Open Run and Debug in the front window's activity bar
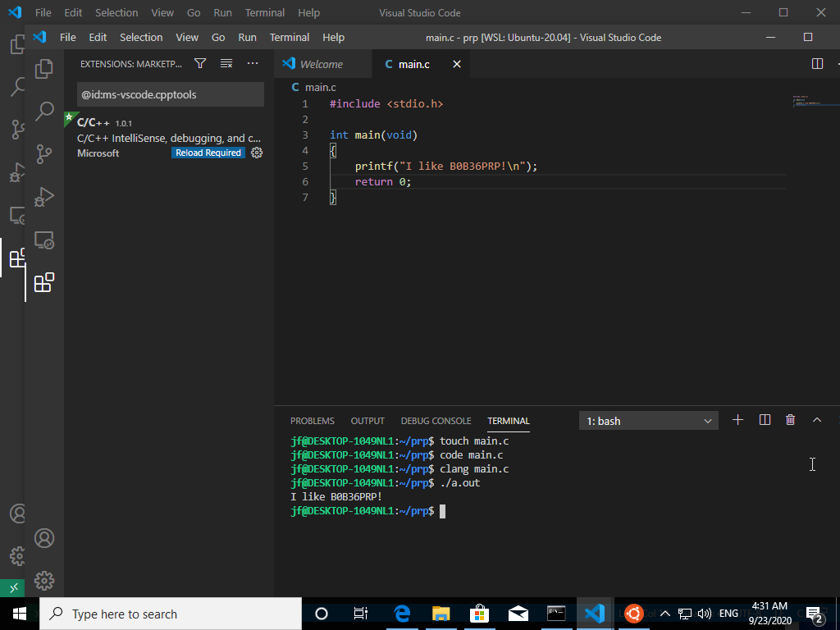 click(x=44, y=196)
